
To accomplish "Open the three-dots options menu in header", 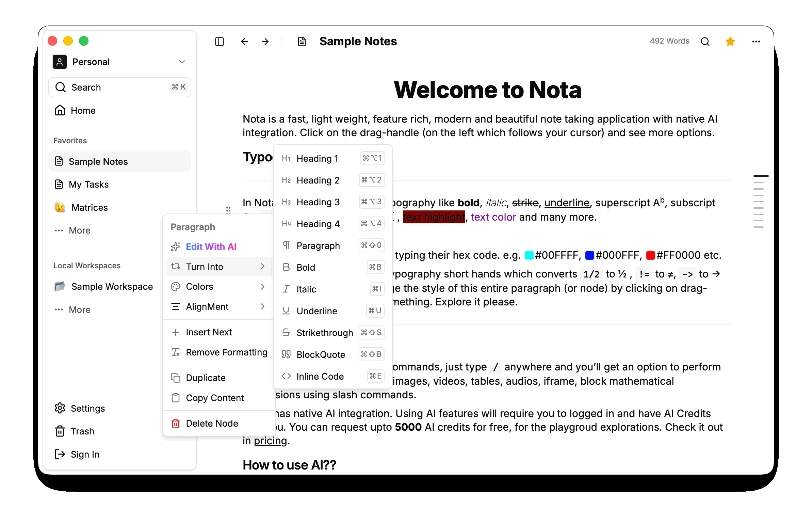I will coord(756,42).
